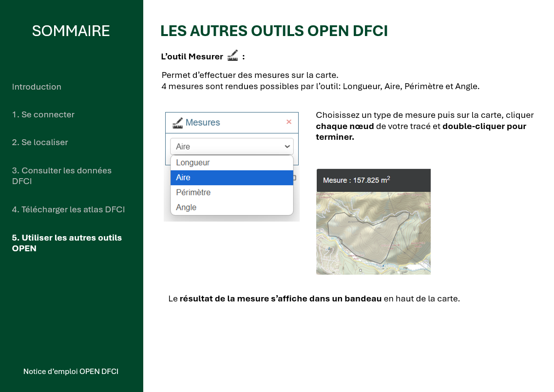This screenshot has width=554, height=392.
Task: Click the L'outil Mesurer label
Action: point(192,56)
